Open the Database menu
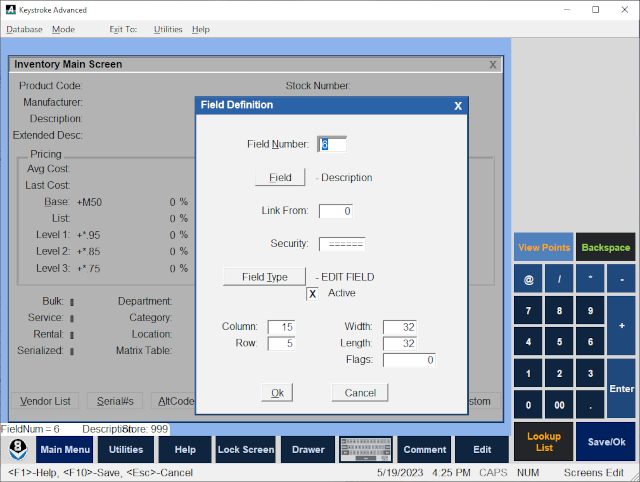Viewport: 640px width, 482px height. tap(24, 29)
